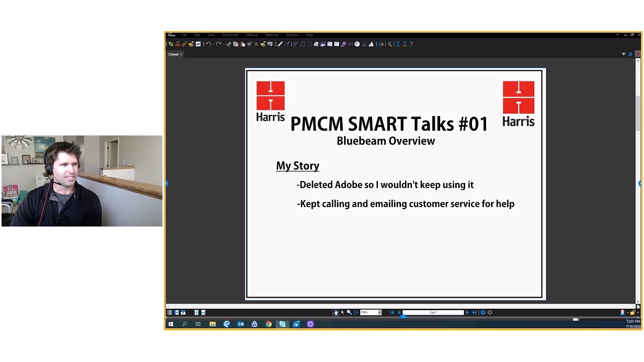
Task: Open Skype from the taskbar
Action: click(x=282, y=324)
